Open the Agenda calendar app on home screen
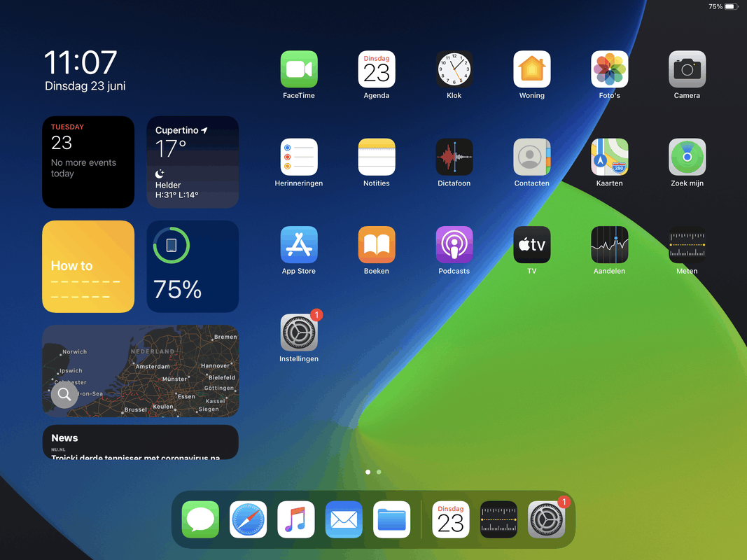747x560 pixels. 377,69
